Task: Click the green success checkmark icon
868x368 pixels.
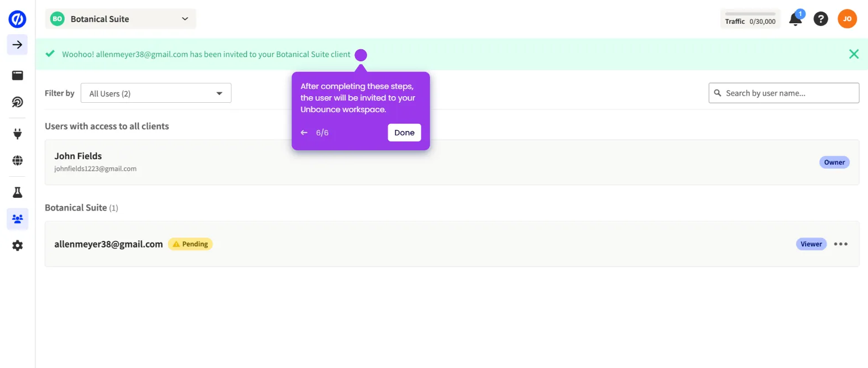Action: point(50,54)
